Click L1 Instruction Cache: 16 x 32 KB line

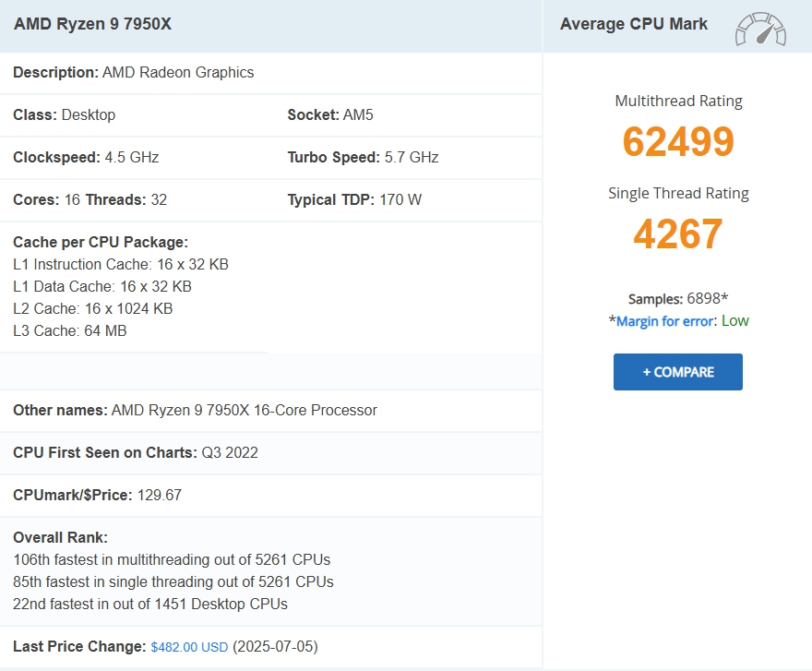[121, 264]
